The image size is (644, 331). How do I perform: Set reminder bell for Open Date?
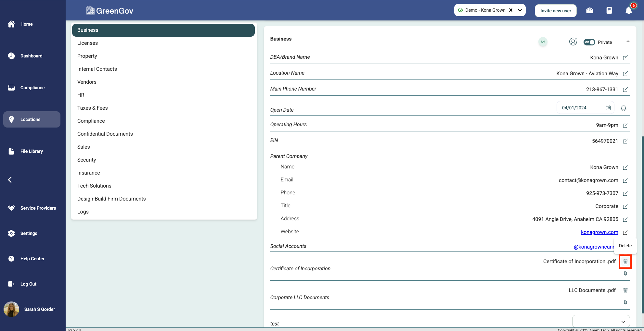(623, 108)
